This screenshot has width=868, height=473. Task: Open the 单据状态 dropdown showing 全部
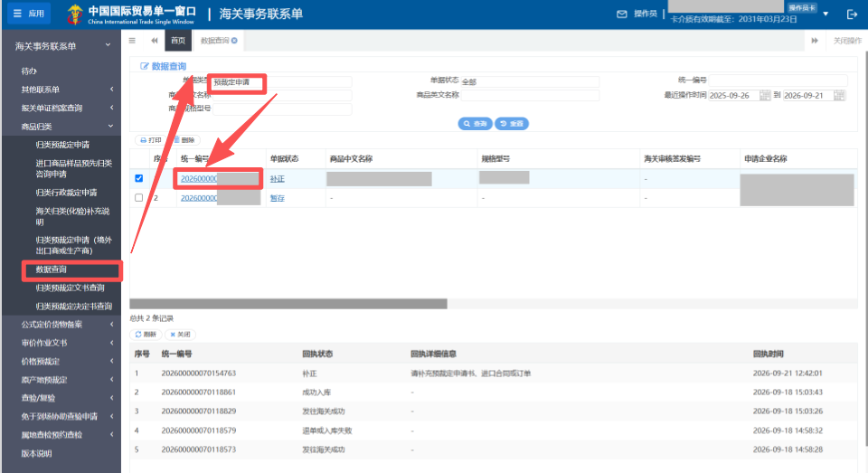click(530, 81)
